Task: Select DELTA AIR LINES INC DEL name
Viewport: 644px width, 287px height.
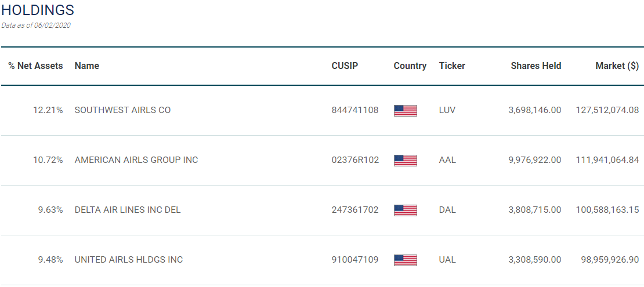Action: (x=128, y=210)
